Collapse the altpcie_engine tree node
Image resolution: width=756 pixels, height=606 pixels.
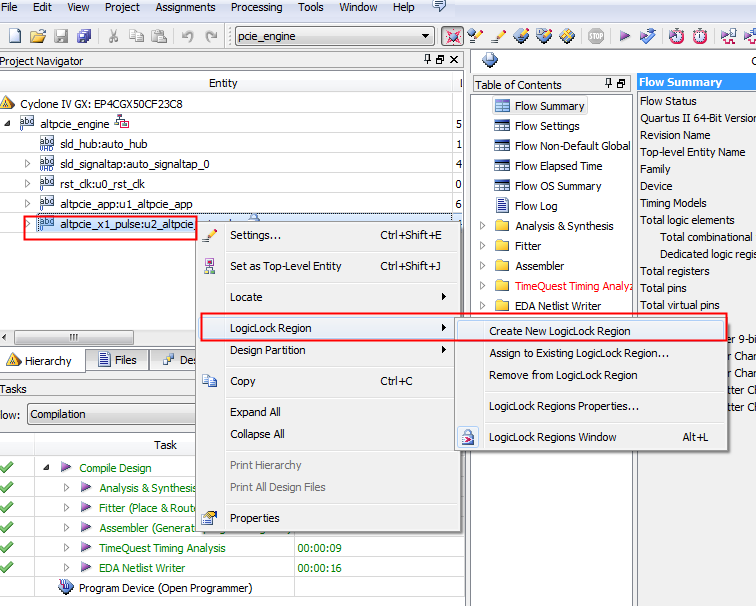pos(7,123)
